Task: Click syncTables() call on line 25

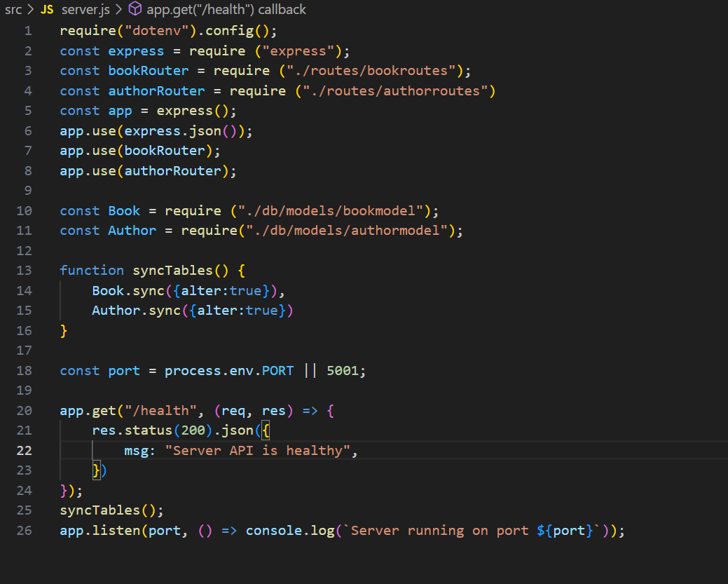Action: 108,510
